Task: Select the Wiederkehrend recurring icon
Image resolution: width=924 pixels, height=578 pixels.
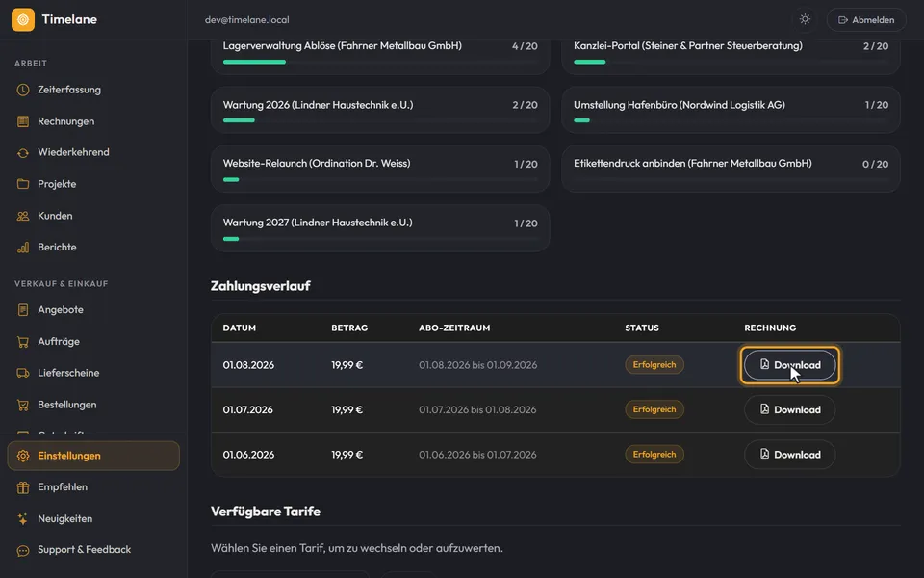Action: coord(23,153)
